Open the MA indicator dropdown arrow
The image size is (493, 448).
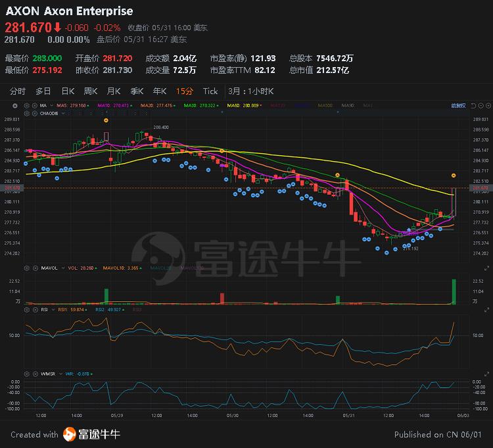click(51, 106)
